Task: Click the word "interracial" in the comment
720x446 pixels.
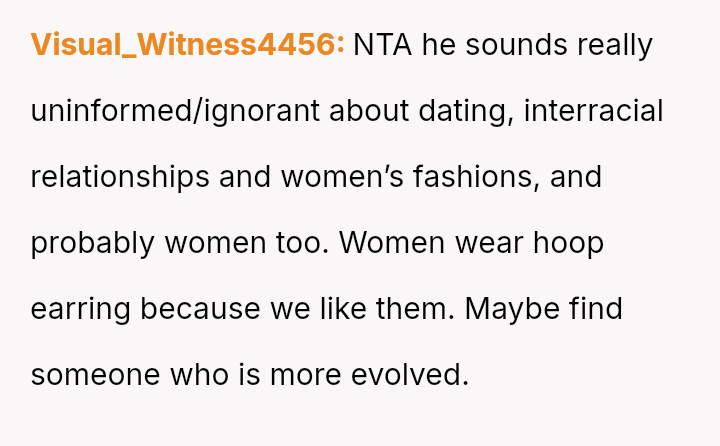Action: click(x=593, y=111)
